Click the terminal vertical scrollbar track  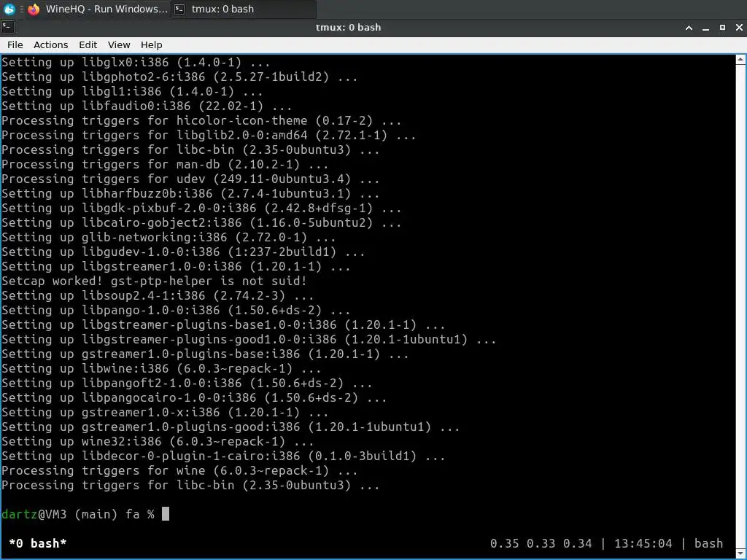pyautogui.click(x=740, y=307)
